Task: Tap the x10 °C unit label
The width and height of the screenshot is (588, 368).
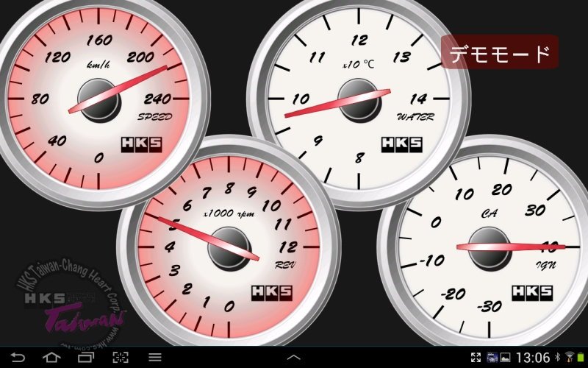Action: 358,64
